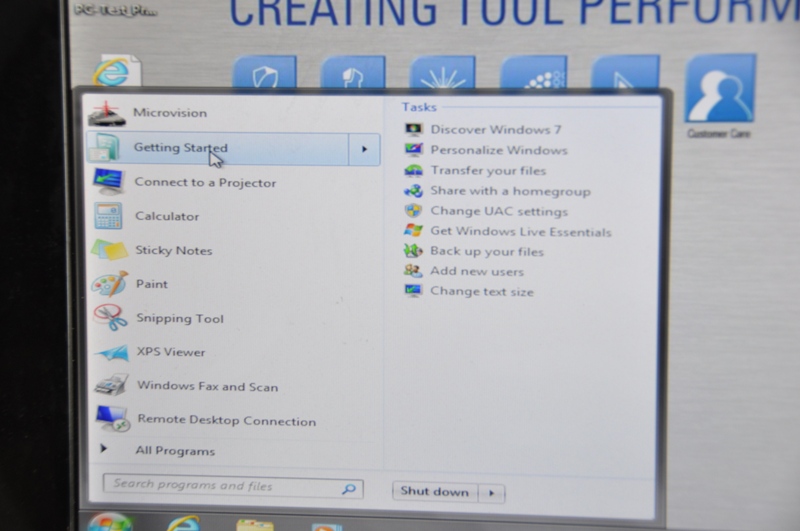The height and width of the screenshot is (531, 800).
Task: Click the Transfer your files icon
Action: click(x=413, y=170)
